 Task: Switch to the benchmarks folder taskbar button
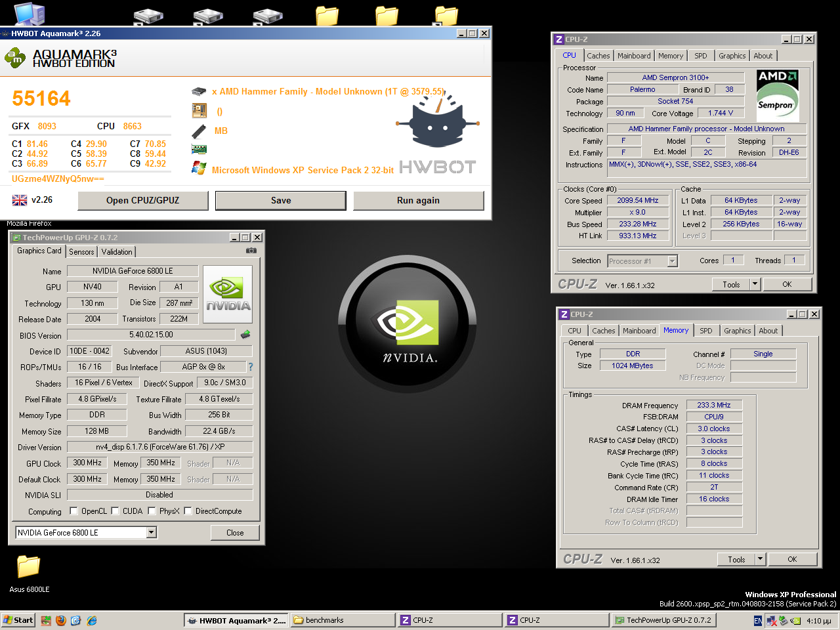pos(343,620)
